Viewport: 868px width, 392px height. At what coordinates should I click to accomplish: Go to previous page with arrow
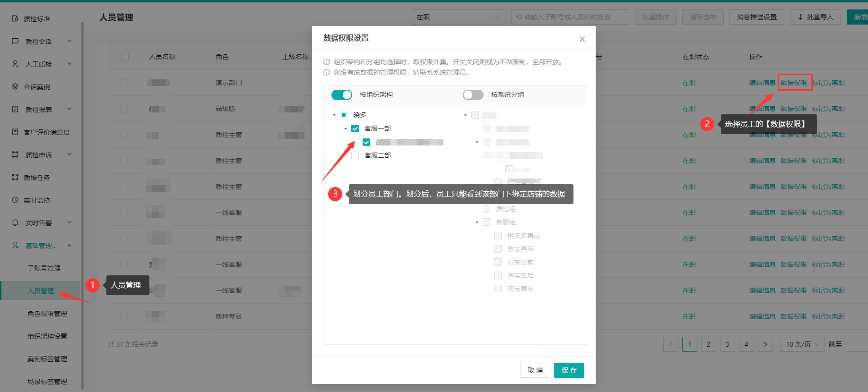tap(671, 344)
